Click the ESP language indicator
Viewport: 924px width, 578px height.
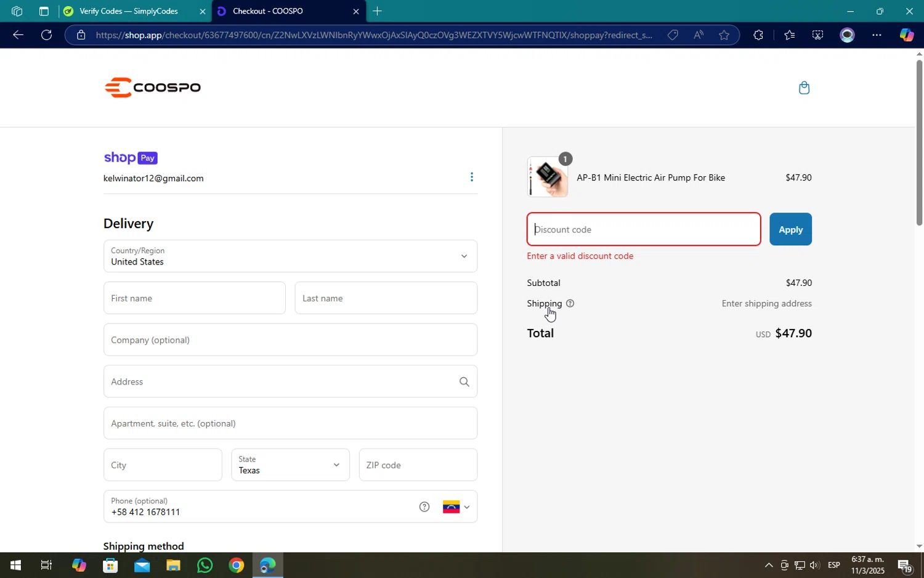click(x=834, y=565)
